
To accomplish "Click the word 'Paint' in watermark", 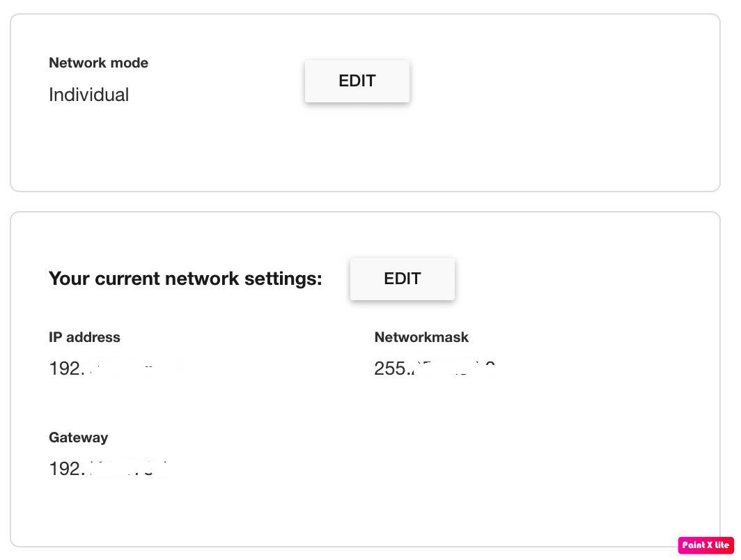I will tap(693, 545).
